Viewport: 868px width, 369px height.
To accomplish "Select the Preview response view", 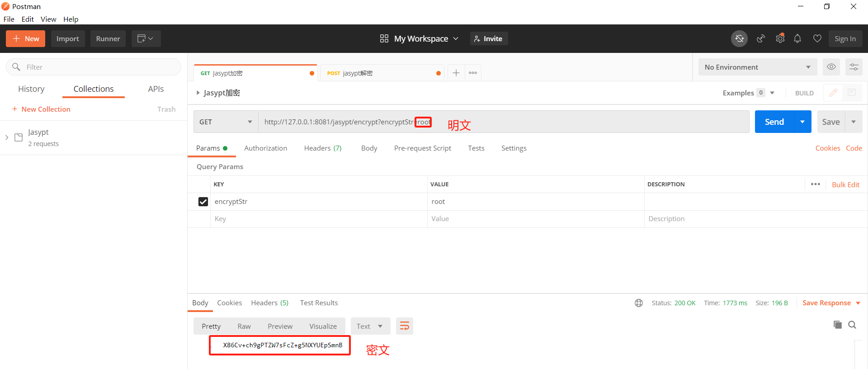I will [280, 326].
